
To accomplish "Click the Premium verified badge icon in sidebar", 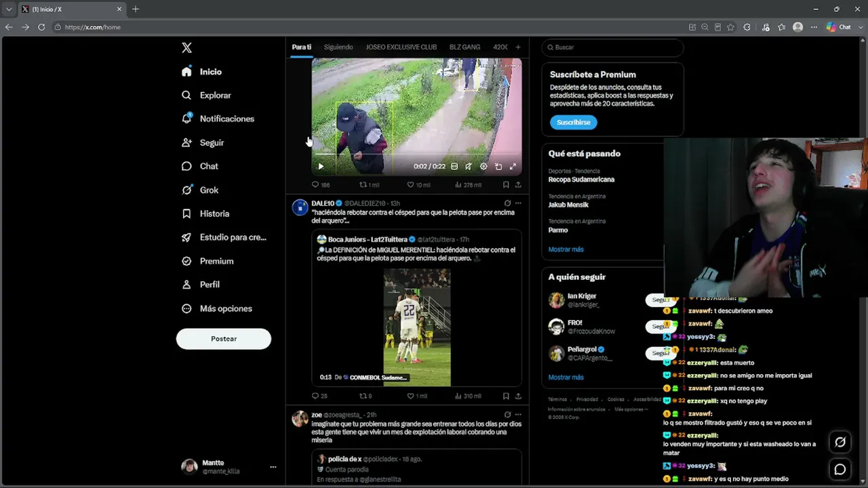I will click(x=186, y=261).
